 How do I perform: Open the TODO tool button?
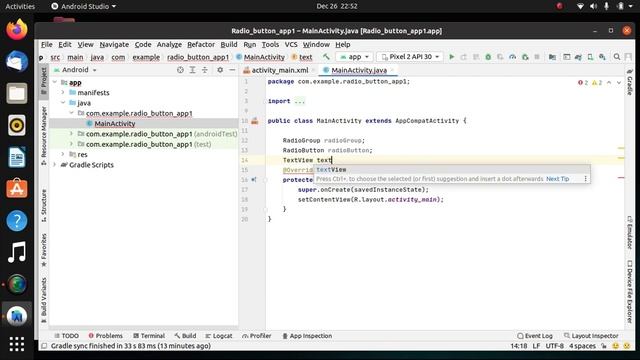coord(67,336)
